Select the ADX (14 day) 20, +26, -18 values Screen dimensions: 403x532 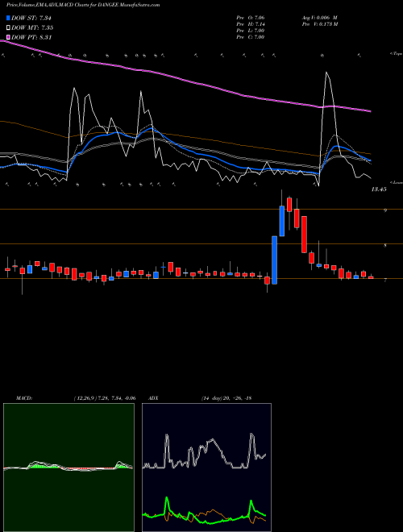pos(226,398)
